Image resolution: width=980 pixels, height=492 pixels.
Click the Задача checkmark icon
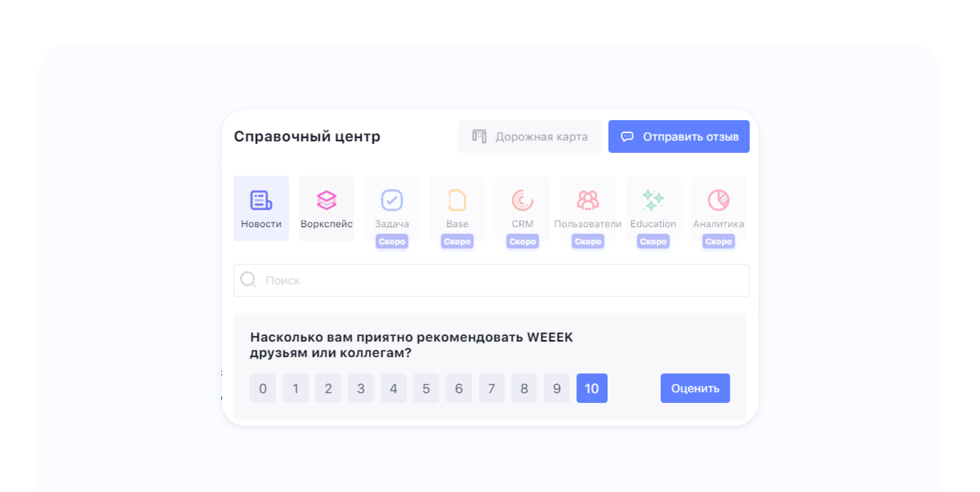point(392,200)
